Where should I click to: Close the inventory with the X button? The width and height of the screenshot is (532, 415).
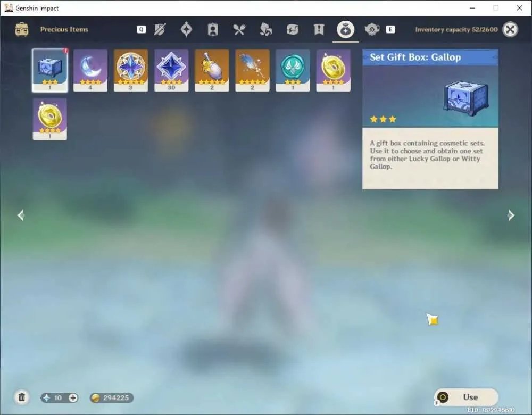click(510, 29)
